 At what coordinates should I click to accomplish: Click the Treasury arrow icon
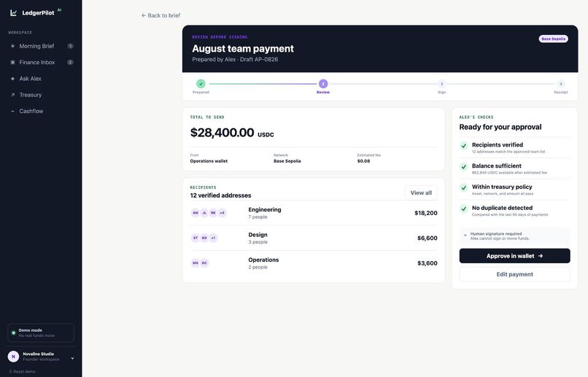12,95
